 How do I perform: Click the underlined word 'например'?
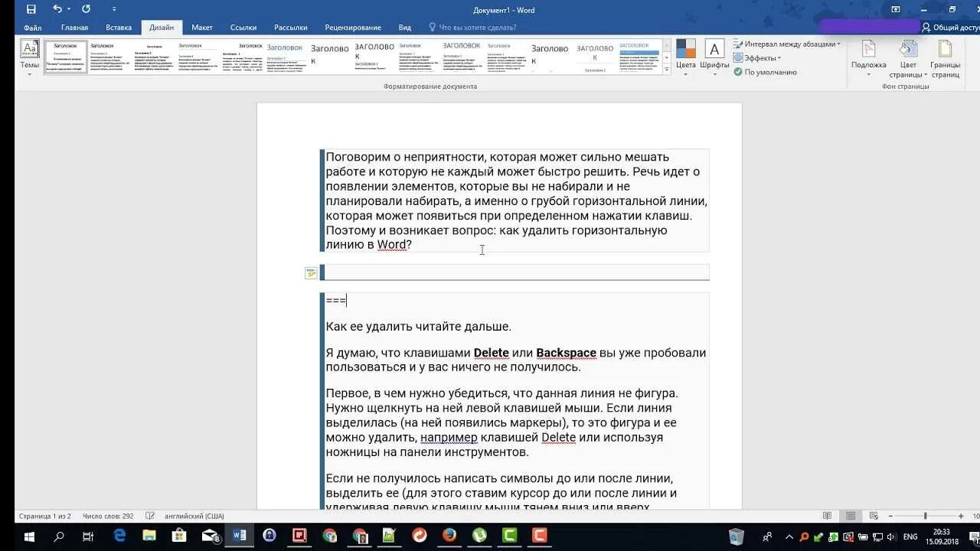(449, 438)
